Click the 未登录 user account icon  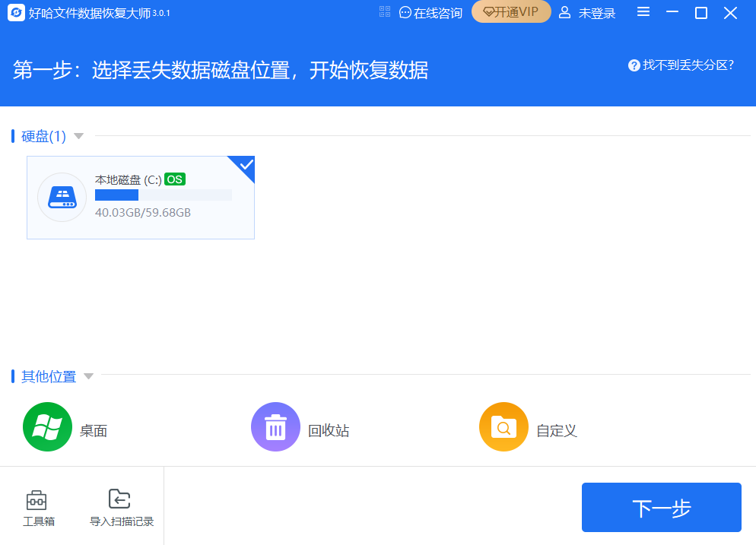click(564, 12)
